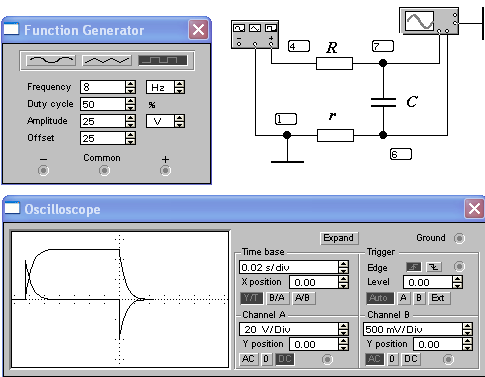Adjust the Trigger Level stepper
Screen dimensions: 485x377
(458, 282)
